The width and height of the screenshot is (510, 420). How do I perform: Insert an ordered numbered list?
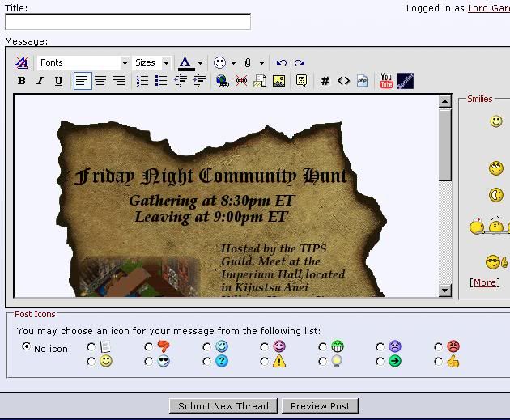(x=142, y=81)
